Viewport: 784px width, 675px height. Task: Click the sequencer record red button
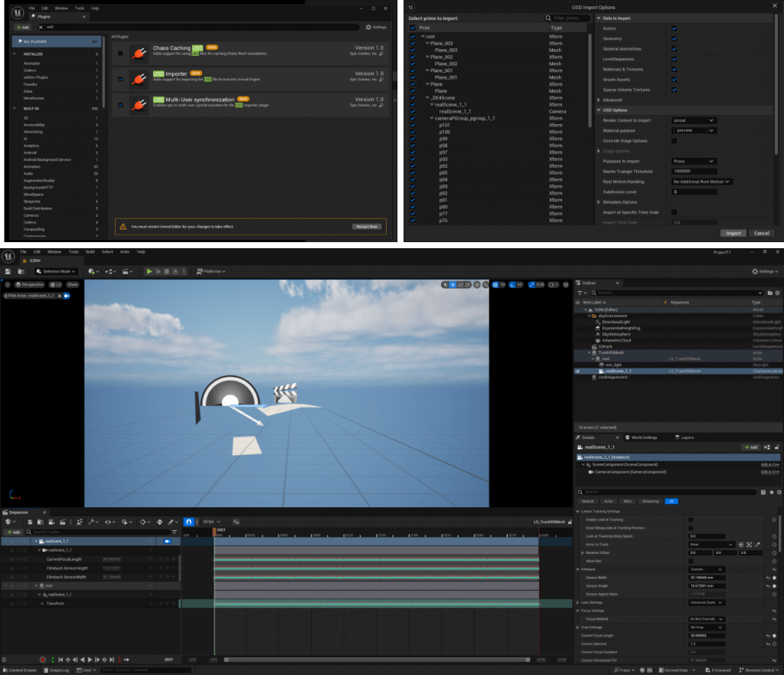coord(43,660)
